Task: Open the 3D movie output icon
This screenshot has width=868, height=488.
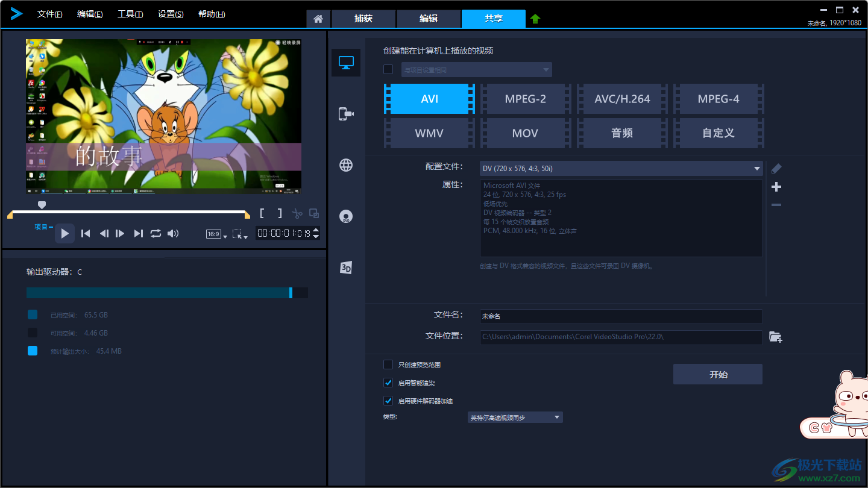Action: (x=346, y=268)
